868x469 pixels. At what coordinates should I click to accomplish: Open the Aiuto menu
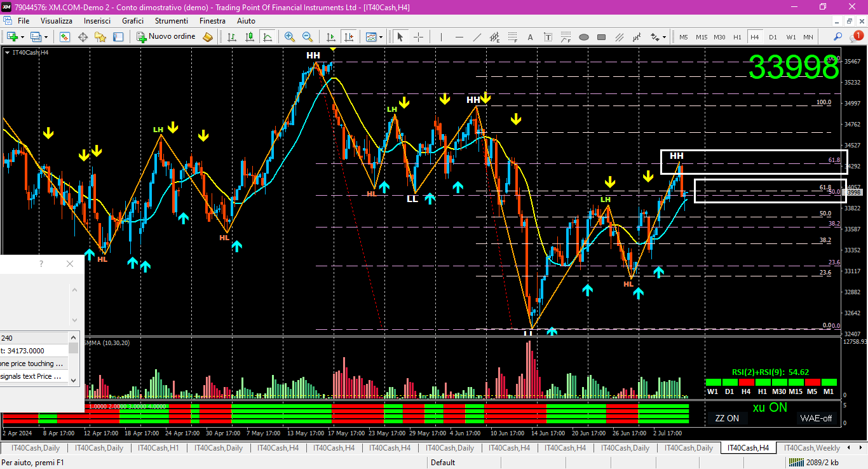246,21
